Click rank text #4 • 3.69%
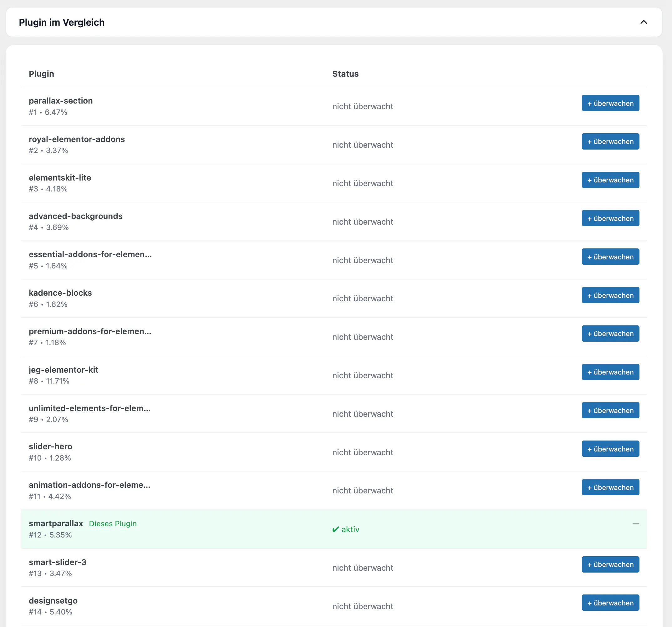This screenshot has height=627, width=672. 49,227
